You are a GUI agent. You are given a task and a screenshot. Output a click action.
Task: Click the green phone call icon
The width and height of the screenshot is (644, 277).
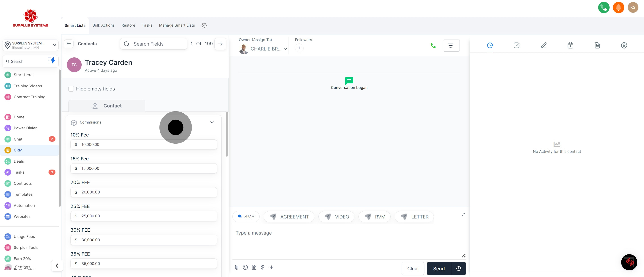click(x=433, y=45)
